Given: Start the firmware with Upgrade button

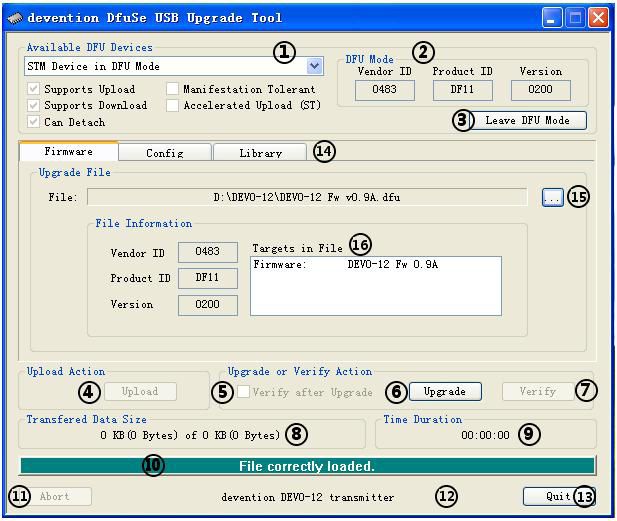Looking at the screenshot, I should 445,392.
